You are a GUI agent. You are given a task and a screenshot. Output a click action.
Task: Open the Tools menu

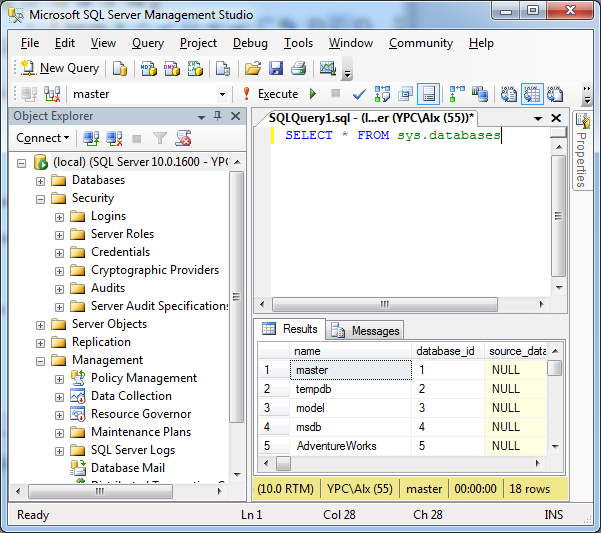point(298,43)
